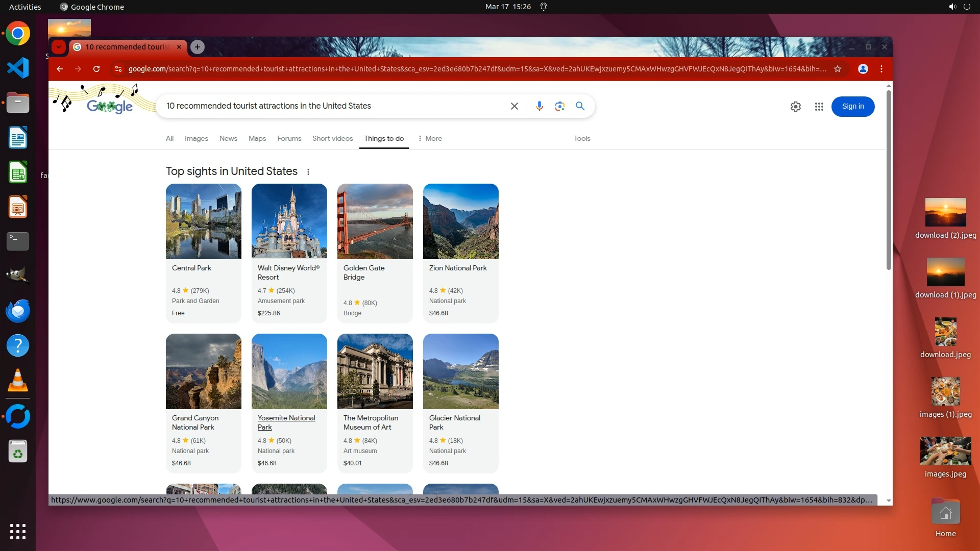Screen dimensions: 980x551
Task: Open Top sights three-dot options
Action: pyautogui.click(x=308, y=172)
